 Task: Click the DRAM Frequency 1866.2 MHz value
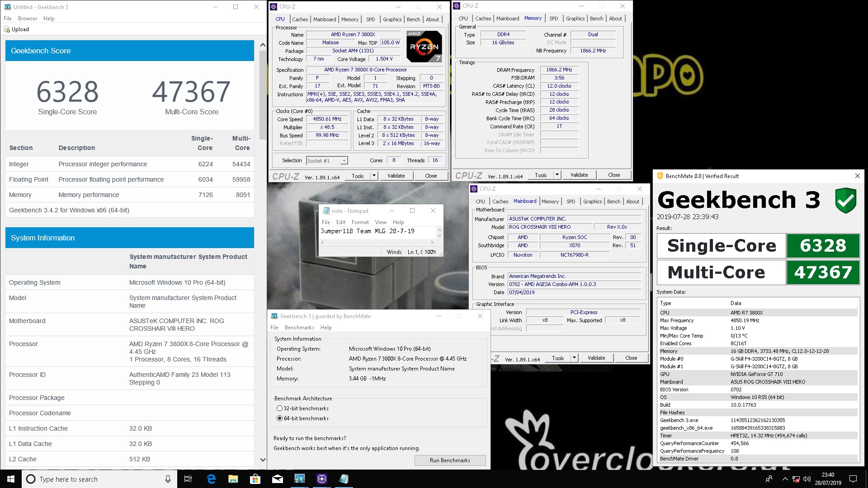click(559, 70)
